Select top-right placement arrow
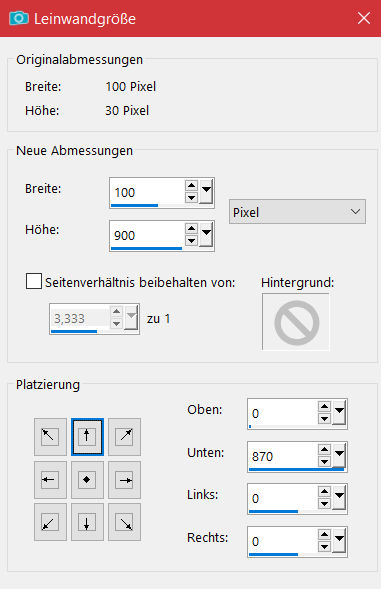 tap(124, 436)
